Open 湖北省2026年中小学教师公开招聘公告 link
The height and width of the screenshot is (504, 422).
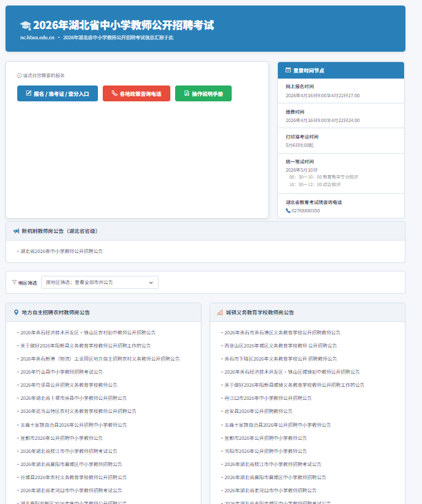61,251
